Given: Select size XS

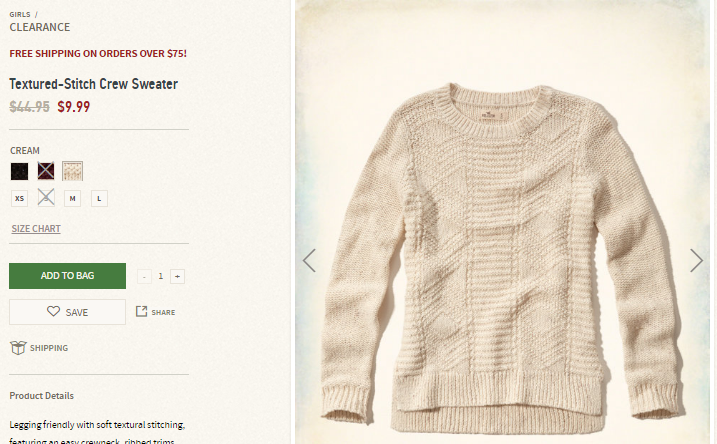Looking at the screenshot, I should pos(19,198).
